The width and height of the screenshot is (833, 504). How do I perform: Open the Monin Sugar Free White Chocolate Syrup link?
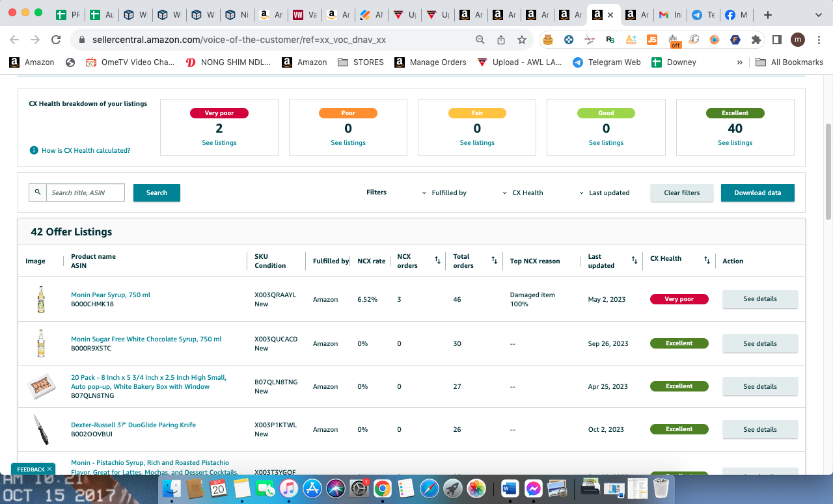click(146, 339)
